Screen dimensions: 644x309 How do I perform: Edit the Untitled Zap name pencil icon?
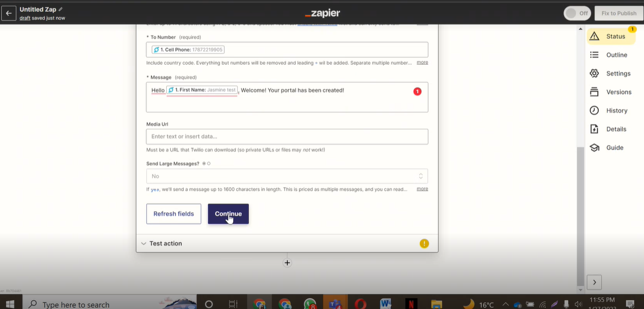pos(61,9)
